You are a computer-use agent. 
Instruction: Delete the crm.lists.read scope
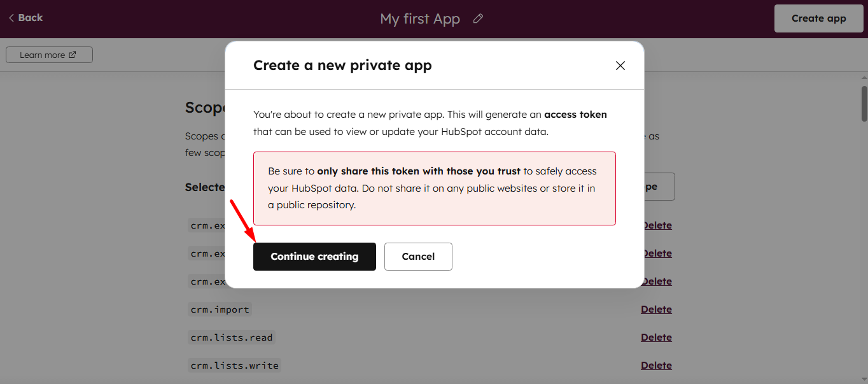click(656, 338)
